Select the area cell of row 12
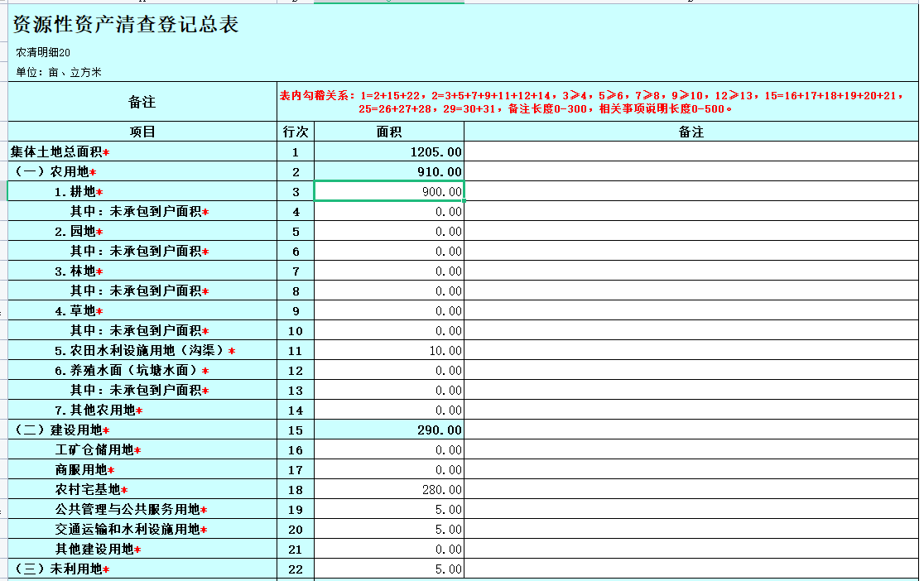Viewport: 924px width, 581px height. 389,370
